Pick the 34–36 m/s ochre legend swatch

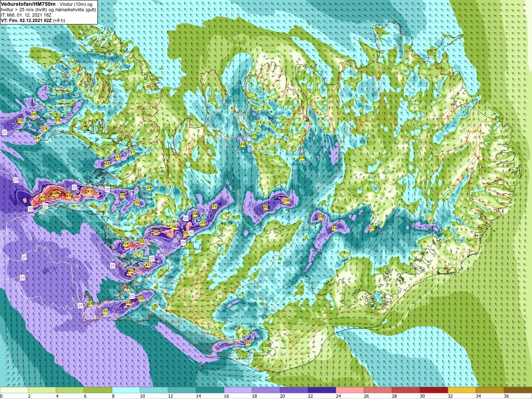pos(490,390)
